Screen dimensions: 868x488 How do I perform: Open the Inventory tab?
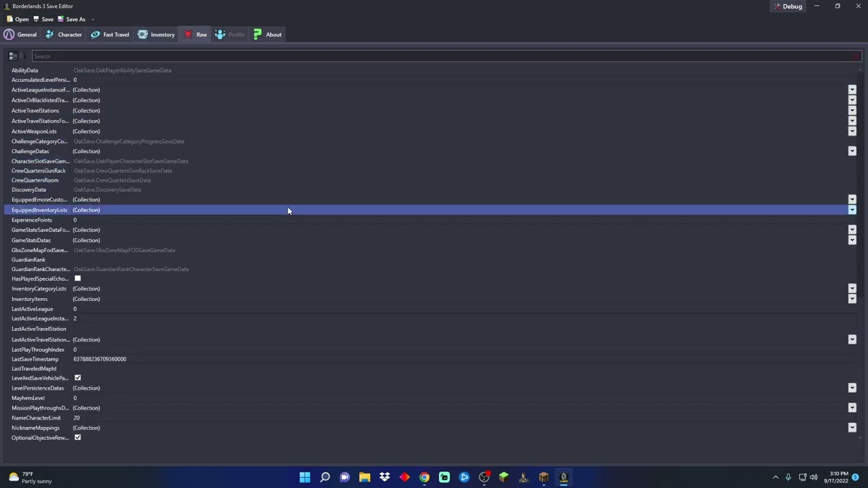tap(156, 35)
